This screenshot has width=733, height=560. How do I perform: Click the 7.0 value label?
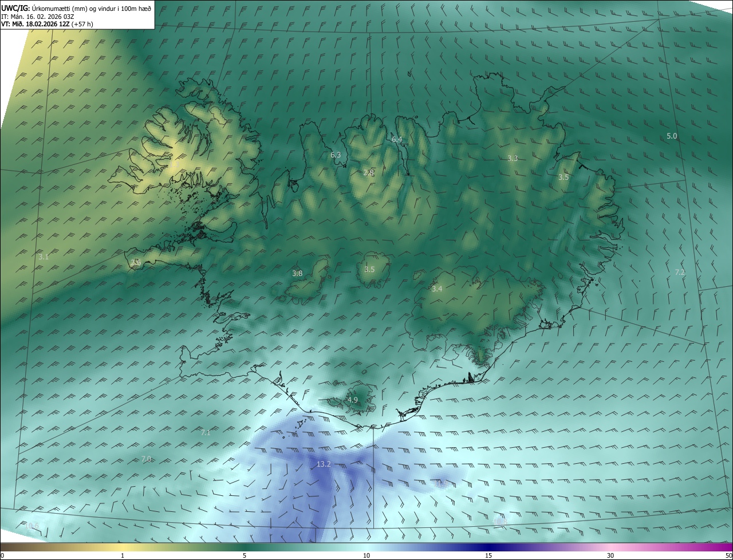[146, 459]
